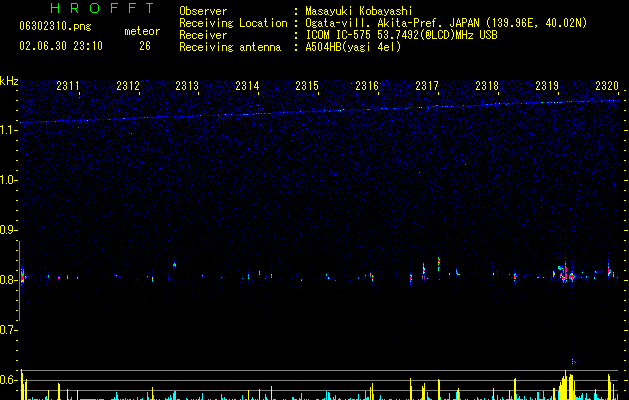Image resolution: width=629 pixels, height=400 pixels.
Task: Click the tall meteor echo after 2317
Action: (x=438, y=264)
